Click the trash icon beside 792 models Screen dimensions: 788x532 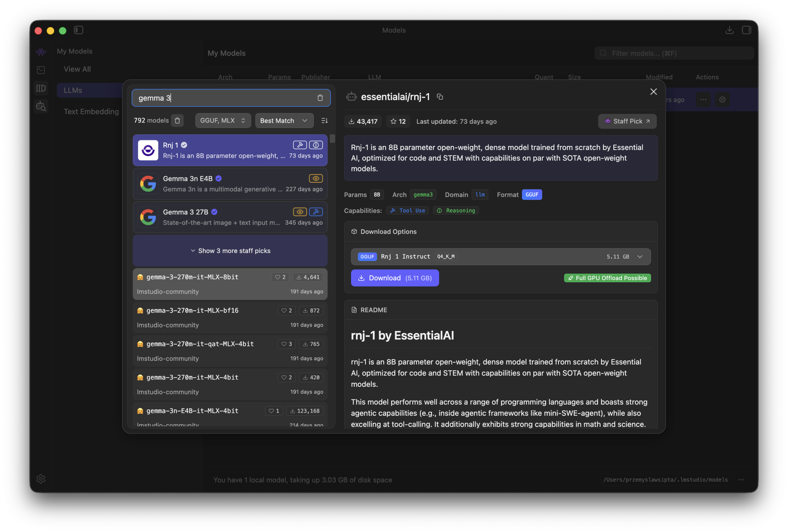tap(177, 121)
